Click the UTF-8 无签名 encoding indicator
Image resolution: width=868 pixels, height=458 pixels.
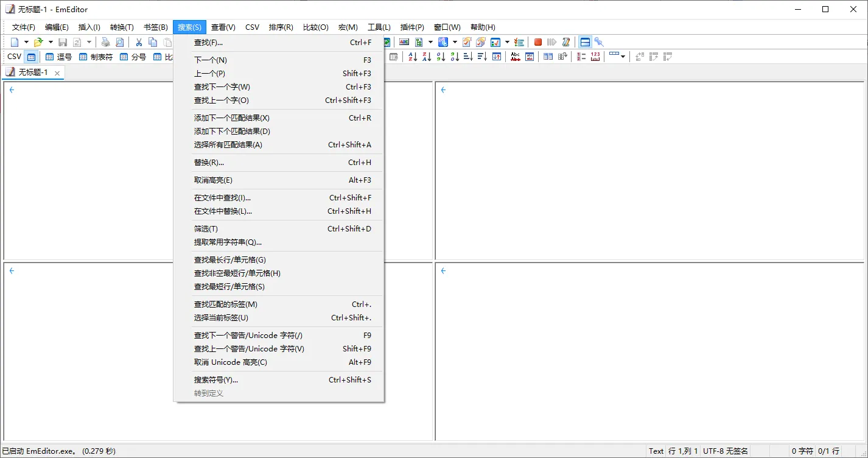[724, 451]
